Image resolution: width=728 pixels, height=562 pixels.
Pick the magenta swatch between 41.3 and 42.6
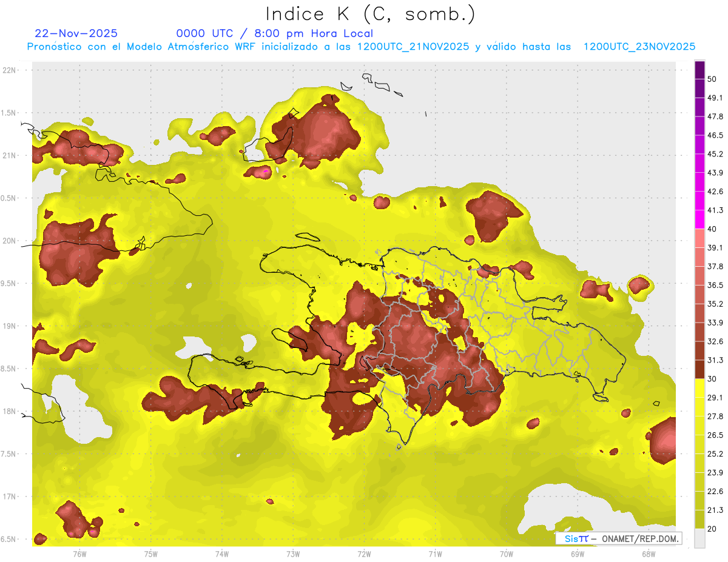[700, 201]
